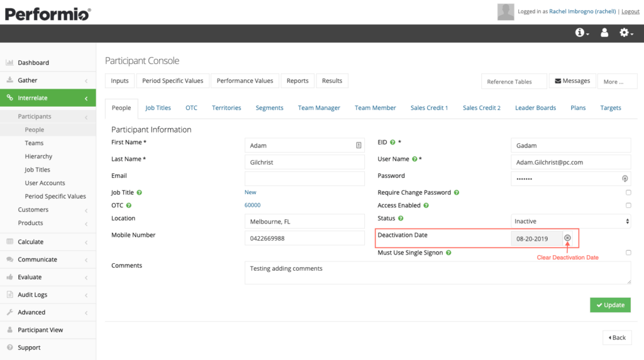
Task: Click the User Name help icon
Action: click(414, 160)
